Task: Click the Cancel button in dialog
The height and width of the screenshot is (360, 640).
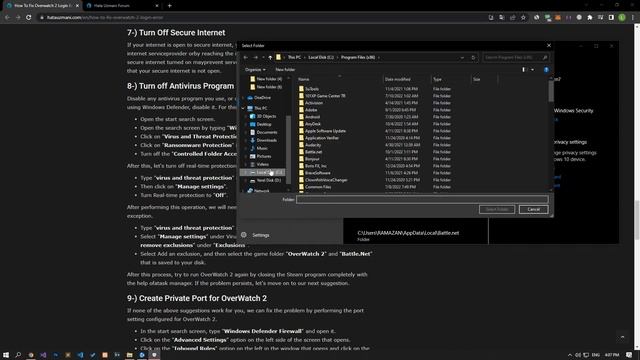Action: pos(533,209)
